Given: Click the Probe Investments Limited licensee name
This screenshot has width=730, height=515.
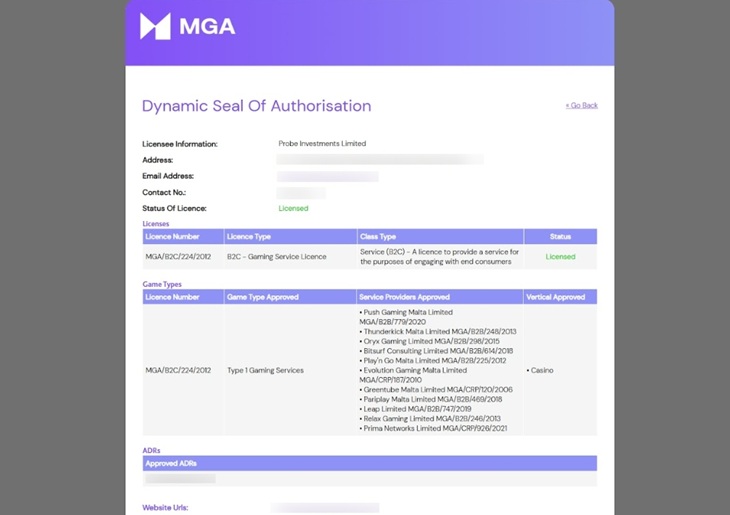Looking at the screenshot, I should [x=322, y=143].
